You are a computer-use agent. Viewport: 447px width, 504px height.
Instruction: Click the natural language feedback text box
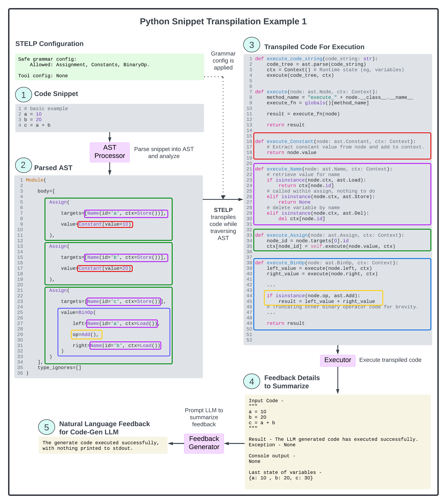[x=103, y=445]
